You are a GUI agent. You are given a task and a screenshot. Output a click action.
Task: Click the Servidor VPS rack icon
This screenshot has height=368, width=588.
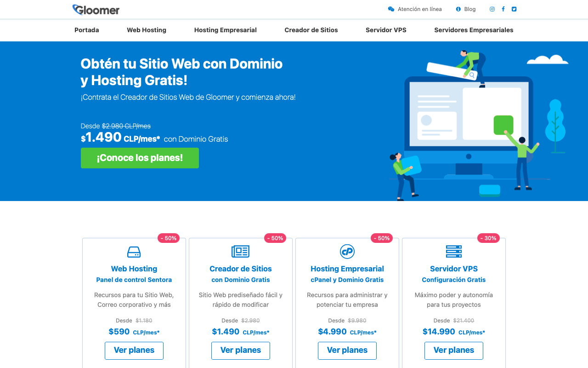[x=453, y=252]
